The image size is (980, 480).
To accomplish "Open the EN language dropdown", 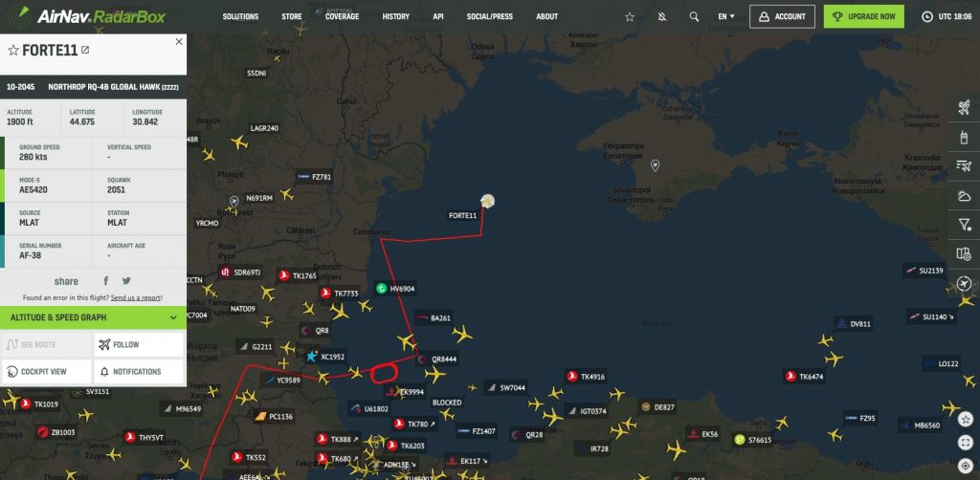I will point(726,17).
